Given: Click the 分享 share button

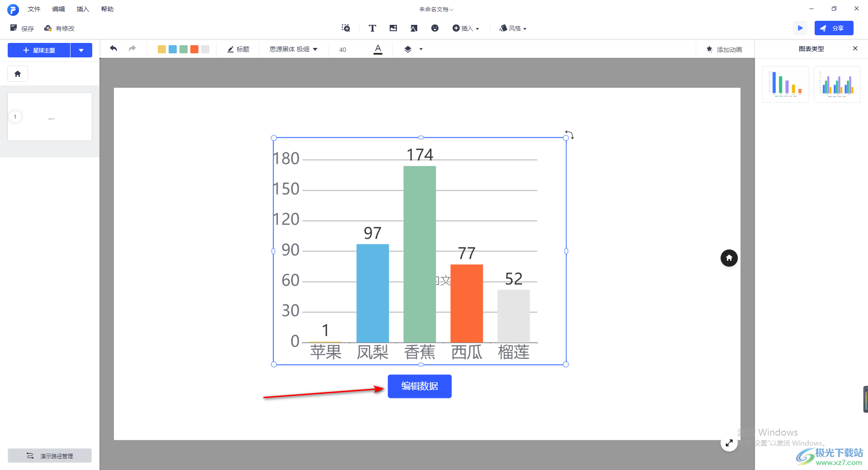Looking at the screenshot, I should 834,28.
